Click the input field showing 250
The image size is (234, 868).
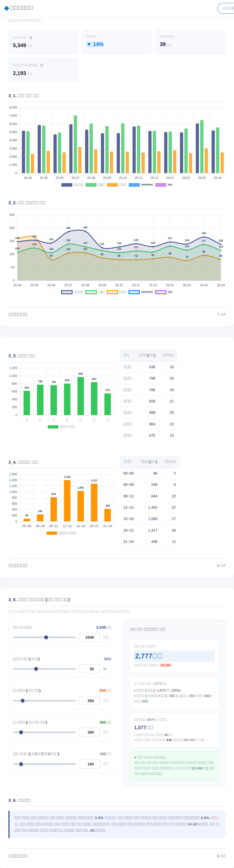tap(89, 701)
